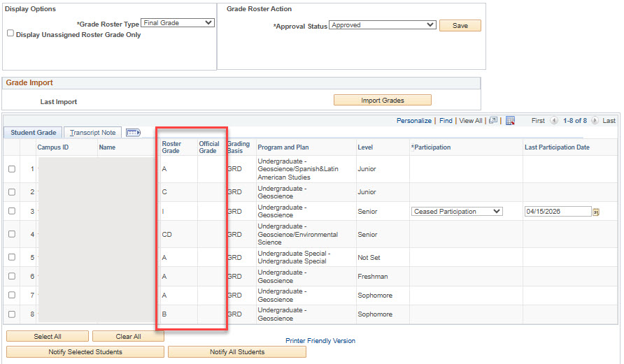This screenshot has width=624, height=364.
Task: Click roster grade B in row 8
Action: click(x=164, y=314)
